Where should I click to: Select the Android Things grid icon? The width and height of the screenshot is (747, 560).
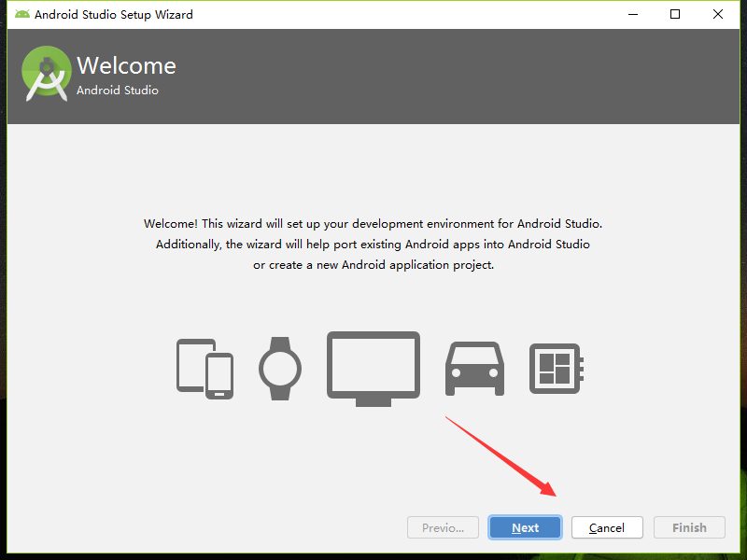click(557, 367)
